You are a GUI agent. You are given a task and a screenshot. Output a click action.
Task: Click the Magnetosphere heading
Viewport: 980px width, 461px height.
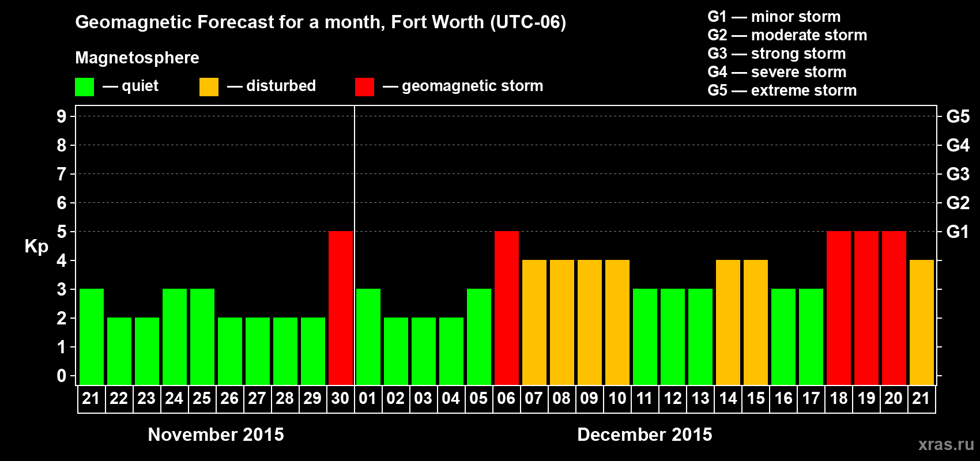point(137,58)
